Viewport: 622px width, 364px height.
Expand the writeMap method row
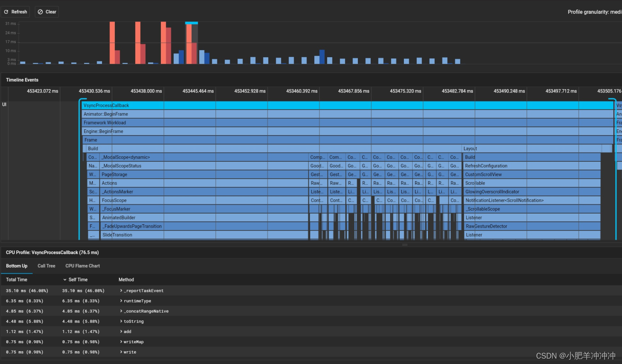click(x=121, y=342)
